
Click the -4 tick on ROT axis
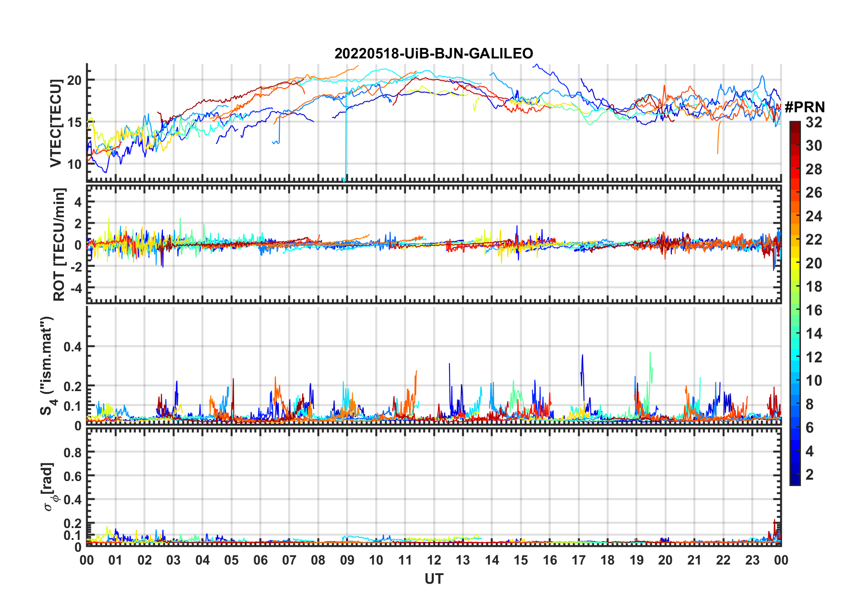(x=75, y=288)
